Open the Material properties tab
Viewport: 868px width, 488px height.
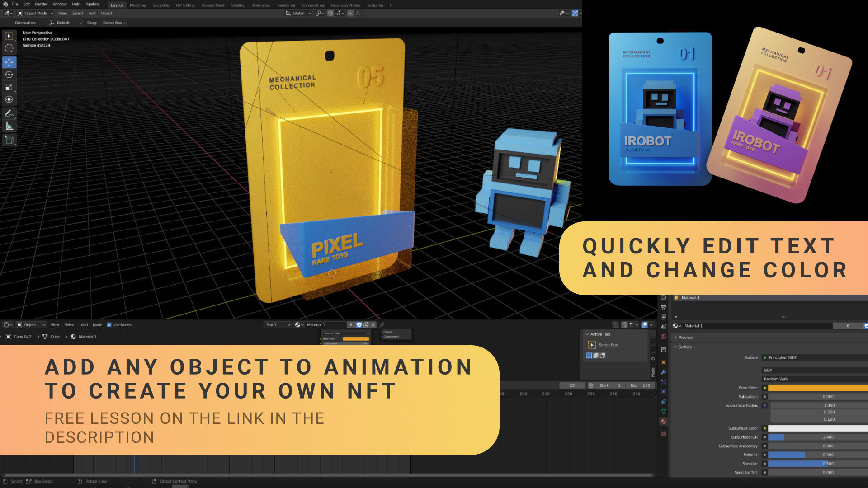click(x=663, y=421)
